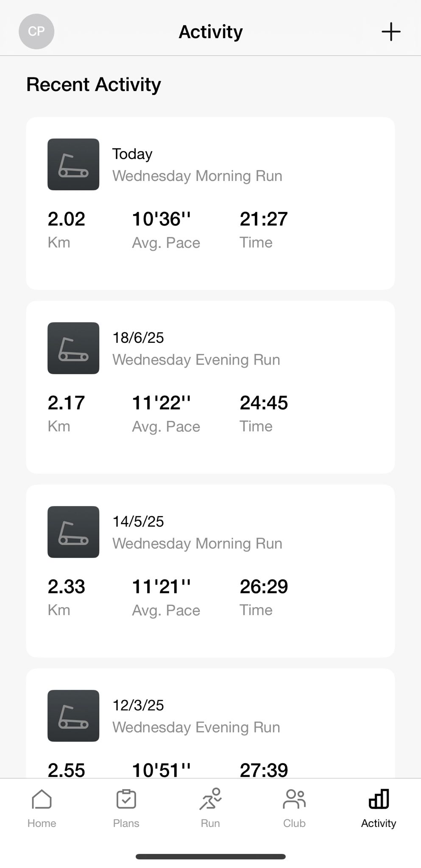Image resolution: width=421 pixels, height=868 pixels.
Task: Tap treadmill icon on 18/6/25 run
Action: pyautogui.click(x=73, y=348)
